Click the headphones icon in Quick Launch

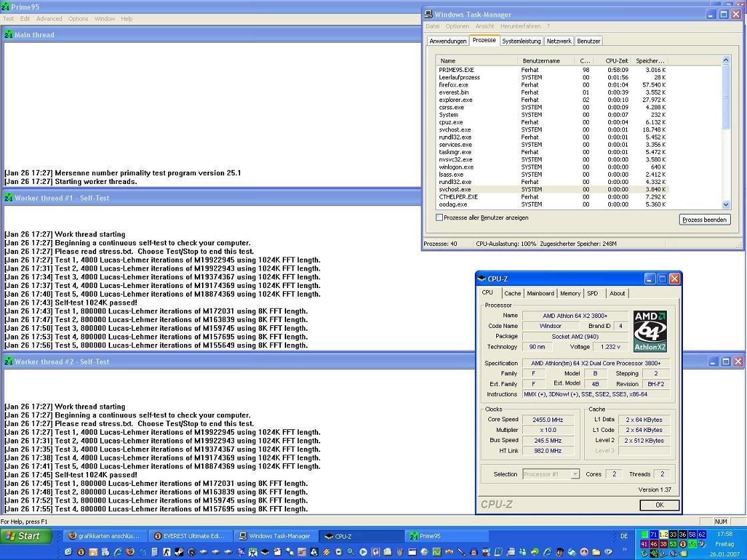(376, 552)
